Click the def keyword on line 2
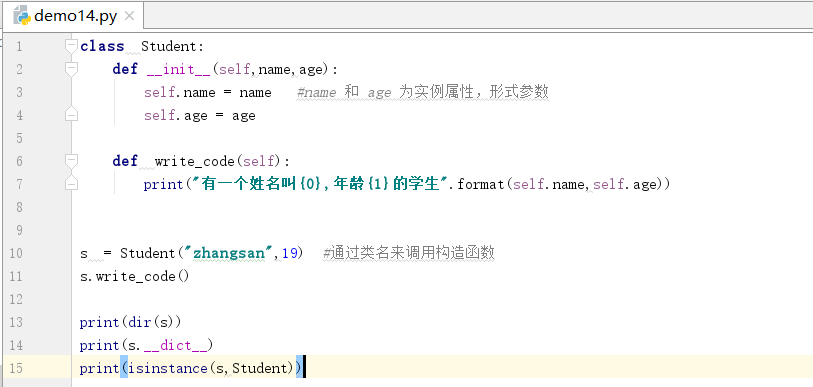The width and height of the screenshot is (813, 387). click(x=125, y=69)
